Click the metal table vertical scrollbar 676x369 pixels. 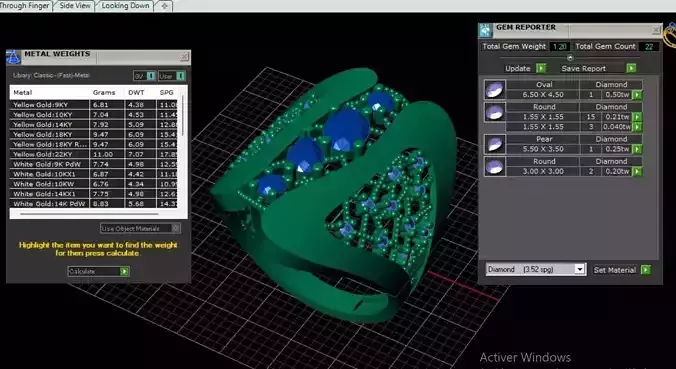click(183, 116)
